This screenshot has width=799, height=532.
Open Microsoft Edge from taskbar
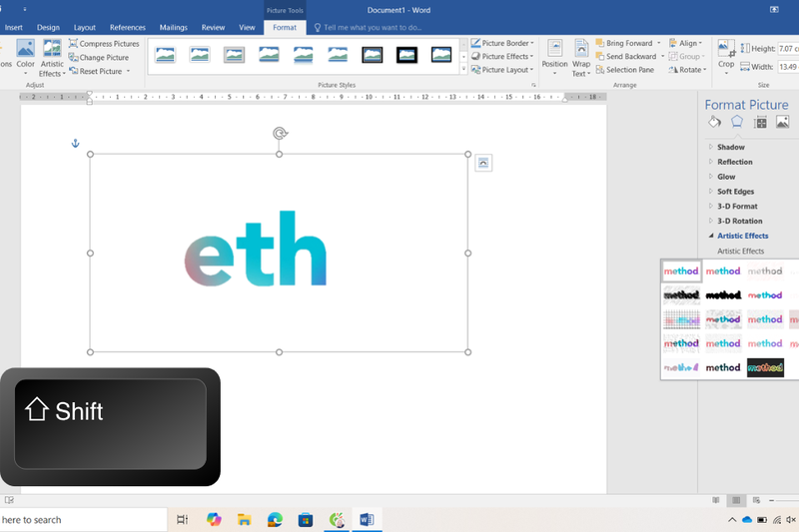tap(275, 520)
